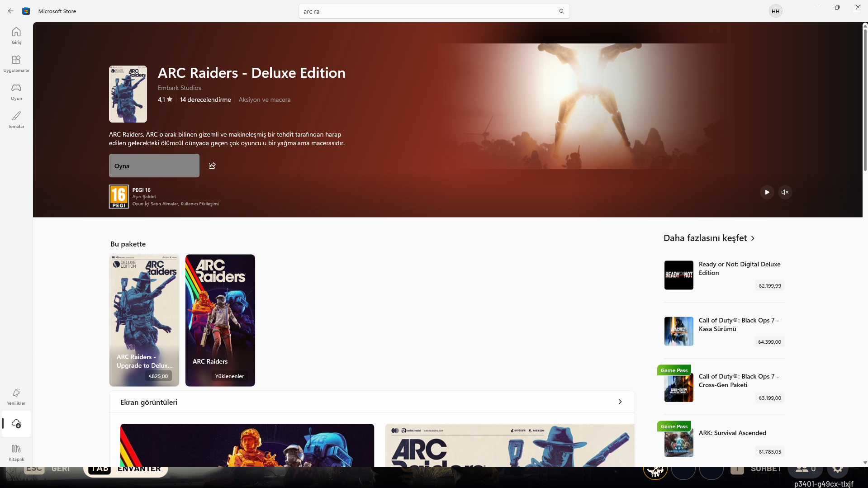Open the Temalar themes section
Screen dimensions: 868x488
click(16, 120)
